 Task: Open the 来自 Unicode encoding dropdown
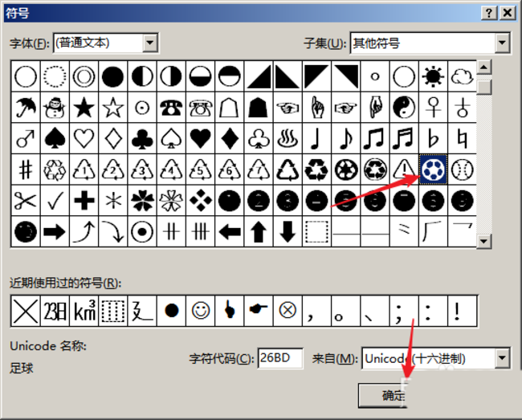coord(502,358)
